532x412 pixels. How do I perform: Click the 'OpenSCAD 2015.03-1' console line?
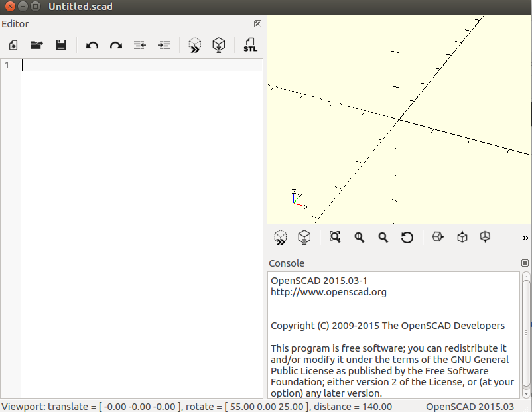tap(319, 281)
